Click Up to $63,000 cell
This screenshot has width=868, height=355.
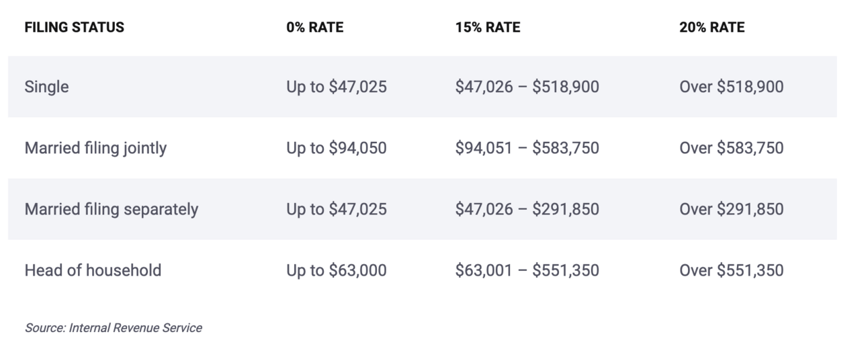[x=337, y=270]
